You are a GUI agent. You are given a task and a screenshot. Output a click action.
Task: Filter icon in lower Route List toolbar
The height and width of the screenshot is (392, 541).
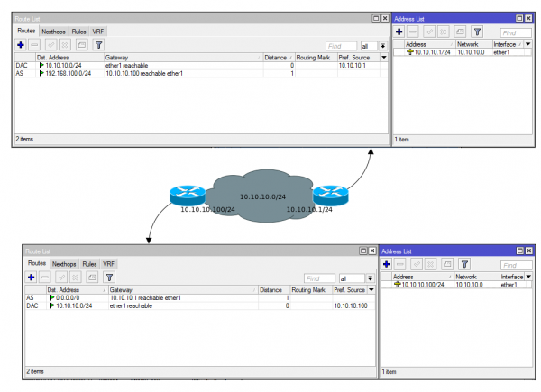109,278
